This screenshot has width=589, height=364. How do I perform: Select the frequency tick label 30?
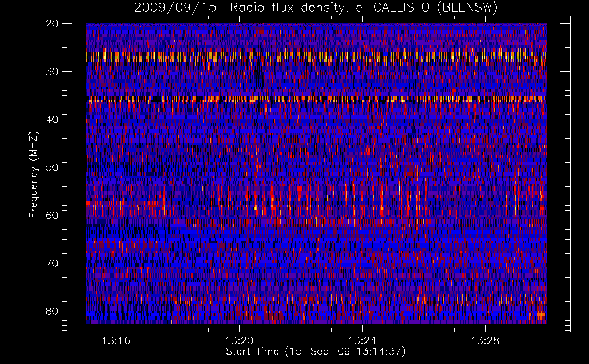coord(52,71)
